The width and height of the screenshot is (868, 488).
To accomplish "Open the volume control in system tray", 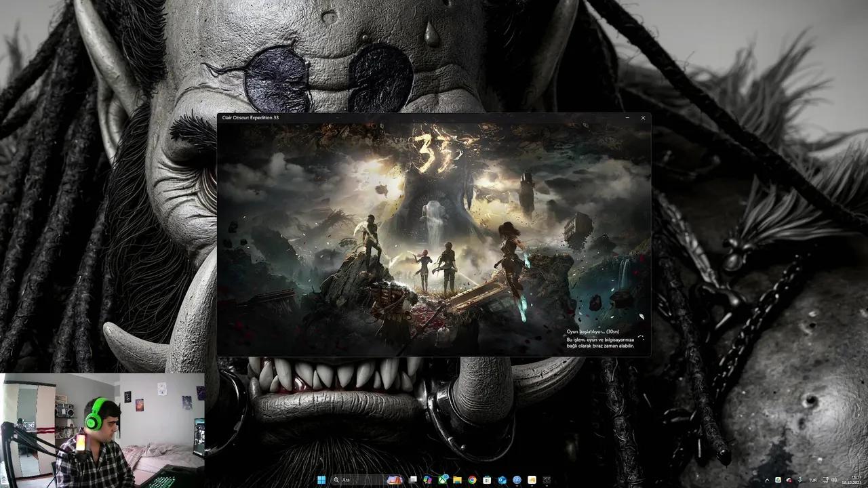I will click(x=834, y=480).
